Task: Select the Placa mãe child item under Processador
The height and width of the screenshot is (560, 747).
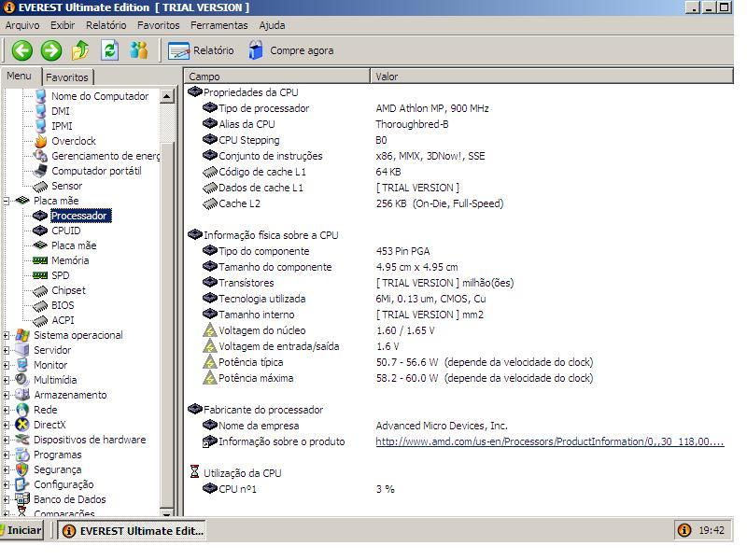Action: click(74, 245)
